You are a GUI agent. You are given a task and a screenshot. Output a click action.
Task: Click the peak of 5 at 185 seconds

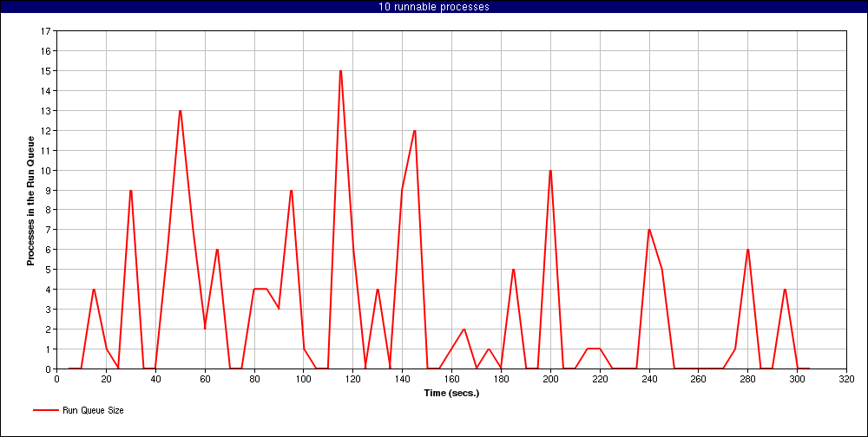[x=513, y=270]
